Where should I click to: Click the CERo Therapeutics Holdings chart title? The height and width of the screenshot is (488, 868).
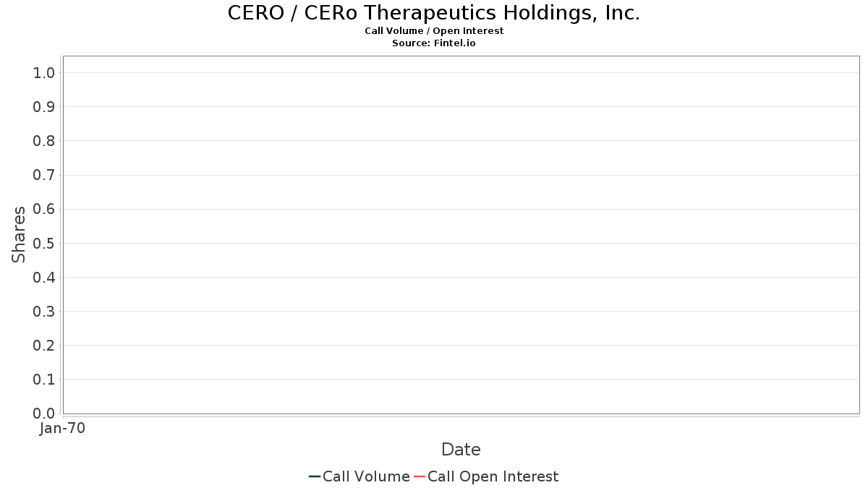pos(434,13)
